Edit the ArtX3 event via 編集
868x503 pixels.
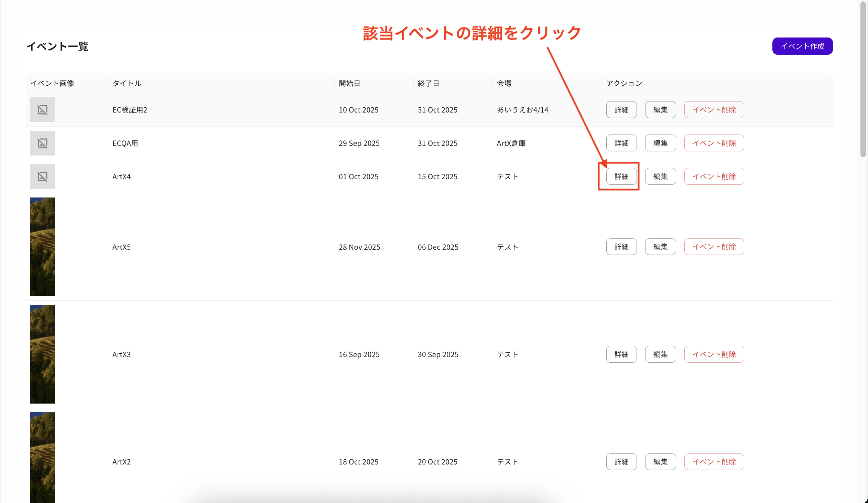[x=660, y=354]
